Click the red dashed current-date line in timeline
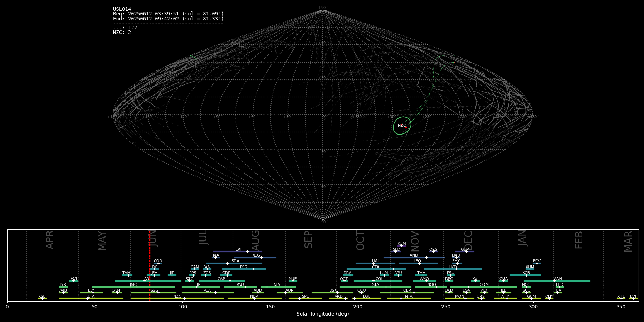 click(x=150, y=265)
